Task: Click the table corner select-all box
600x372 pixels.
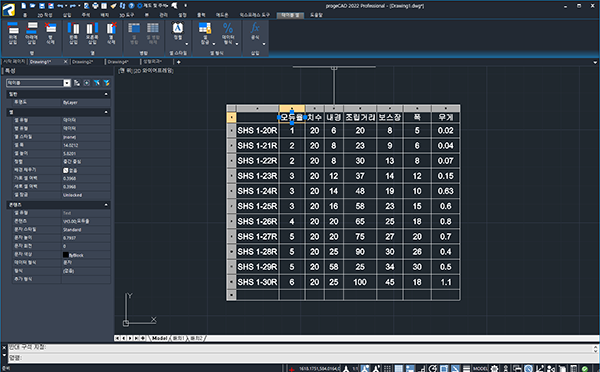Action: click(231, 108)
